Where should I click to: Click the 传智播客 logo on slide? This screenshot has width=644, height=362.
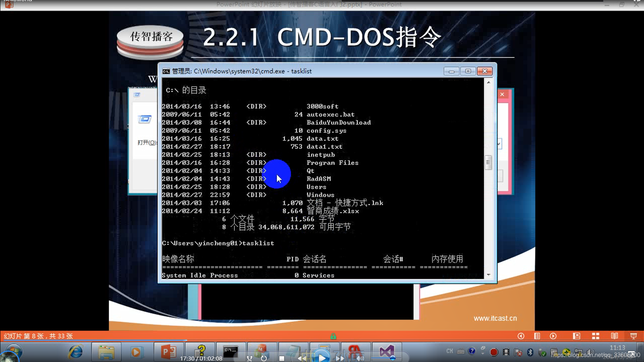click(x=150, y=42)
